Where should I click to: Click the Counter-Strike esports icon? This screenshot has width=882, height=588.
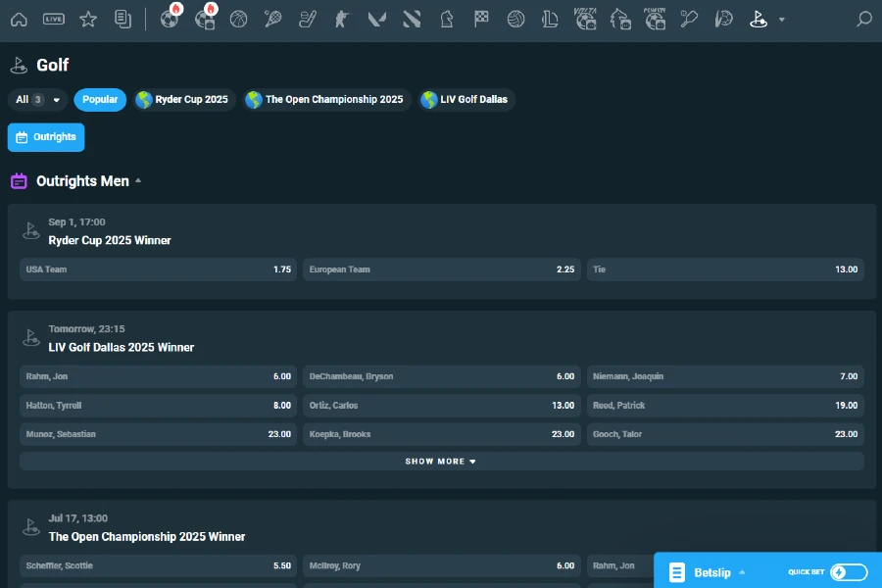click(x=341, y=18)
